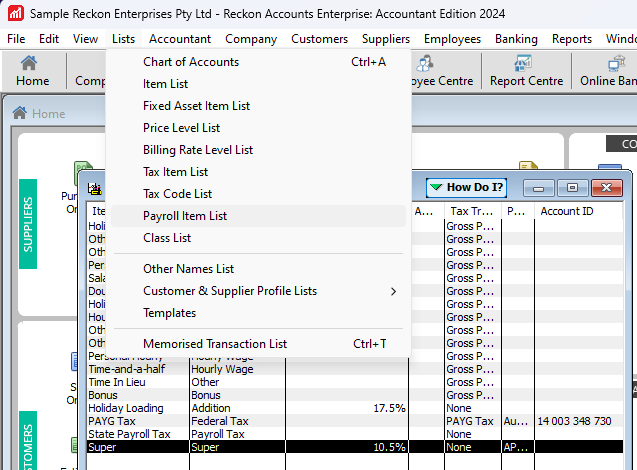Screen dimensions: 637x470
Task: Close the Lists menu in menu bar
Action: click(124, 39)
